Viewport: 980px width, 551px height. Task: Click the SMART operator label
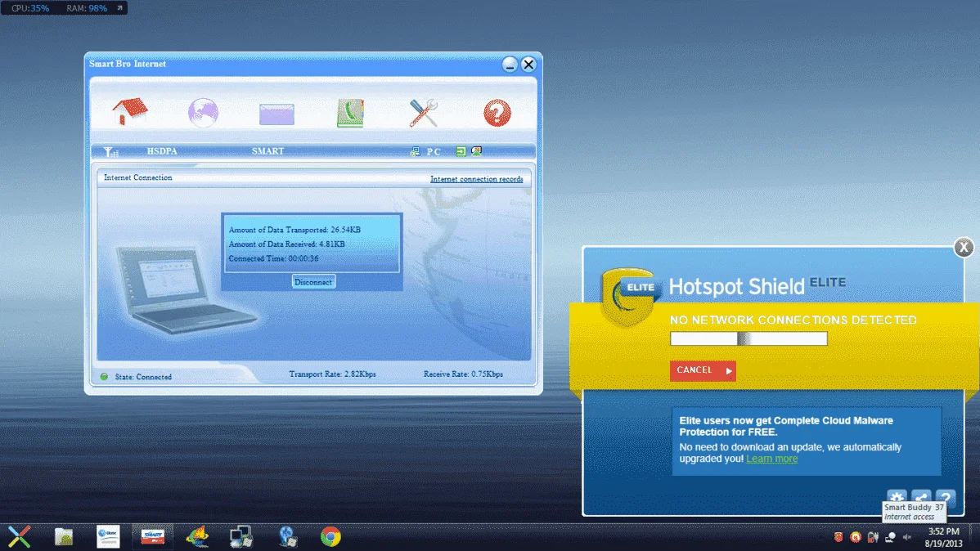pyautogui.click(x=267, y=151)
